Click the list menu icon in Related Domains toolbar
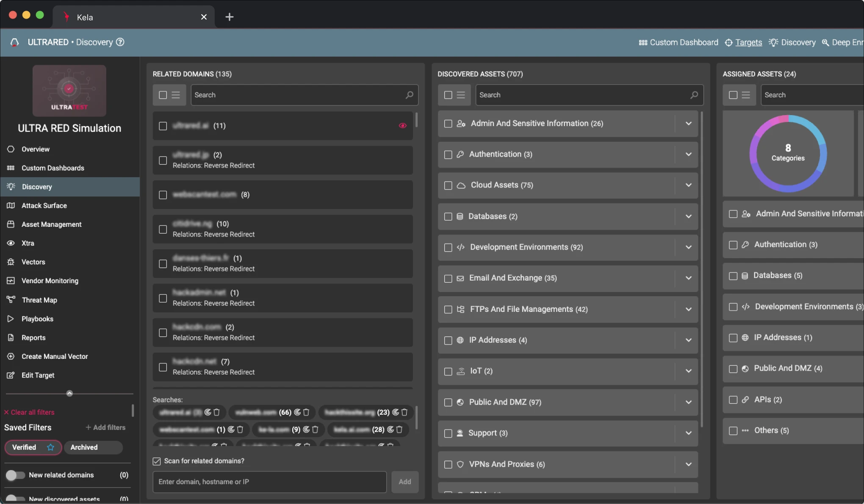Screen dimensions: 864x504 coord(176,95)
